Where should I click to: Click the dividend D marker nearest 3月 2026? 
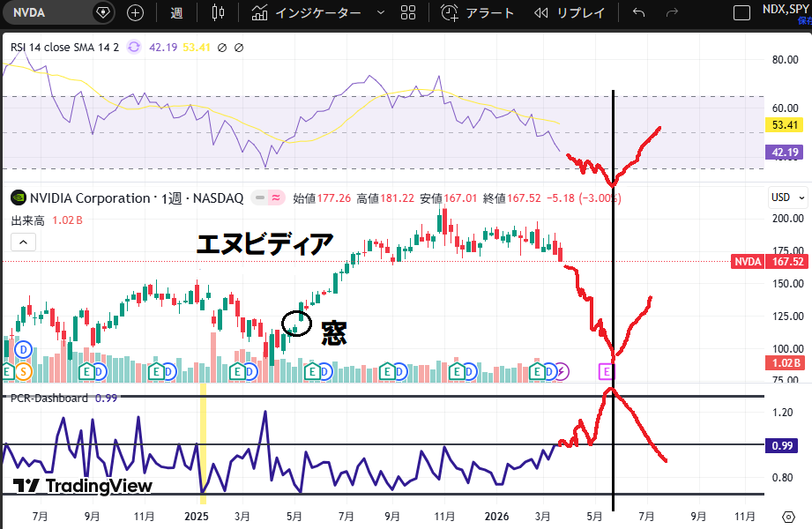[x=549, y=371]
